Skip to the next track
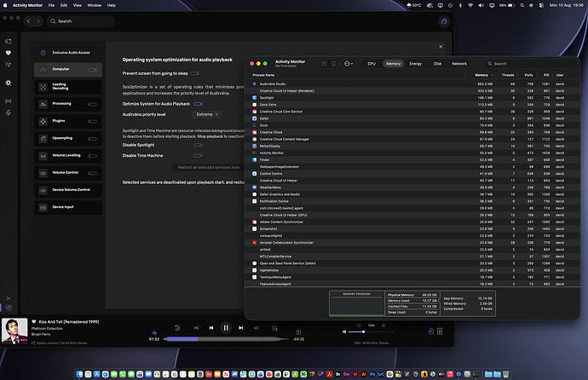The width and height of the screenshot is (588, 380). (x=241, y=328)
